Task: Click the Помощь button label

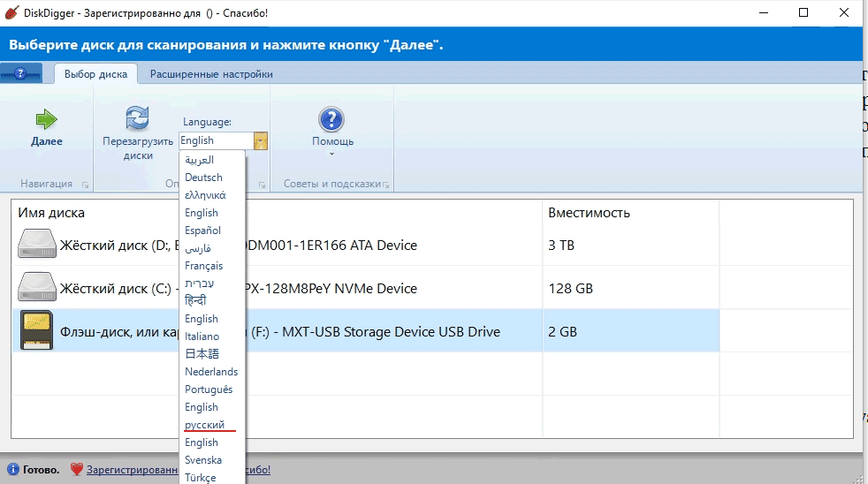Action: coord(332,141)
